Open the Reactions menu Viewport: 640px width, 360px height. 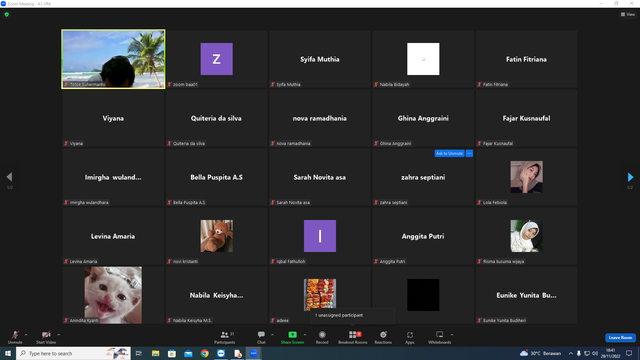(383, 337)
